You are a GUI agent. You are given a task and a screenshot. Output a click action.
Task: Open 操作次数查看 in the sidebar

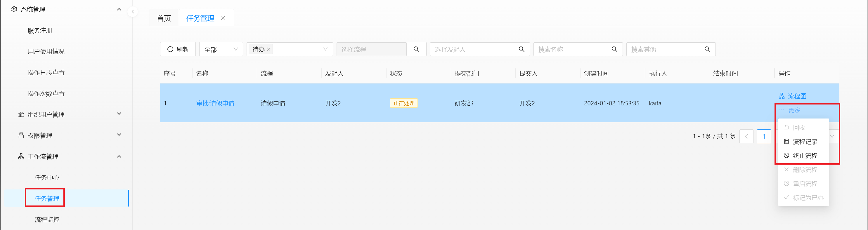(46, 94)
